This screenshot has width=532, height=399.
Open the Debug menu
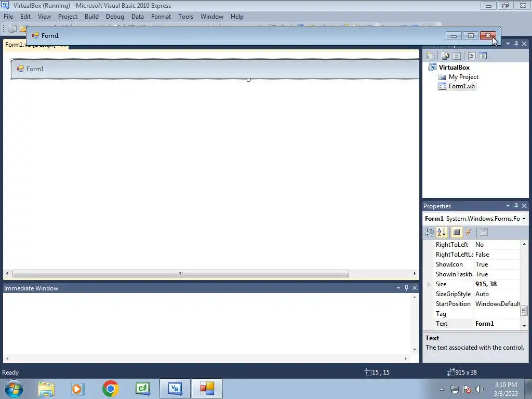point(115,16)
